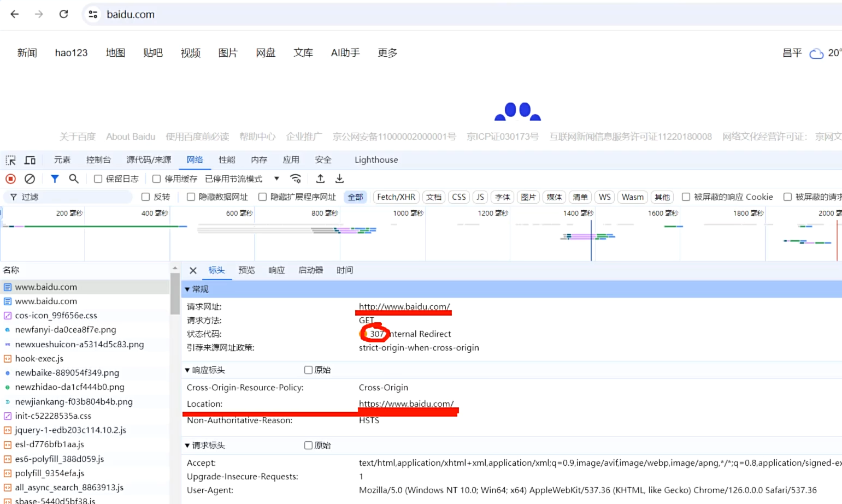The height and width of the screenshot is (504, 842).
Task: Click the baidu.com address bar
Action: [462, 14]
